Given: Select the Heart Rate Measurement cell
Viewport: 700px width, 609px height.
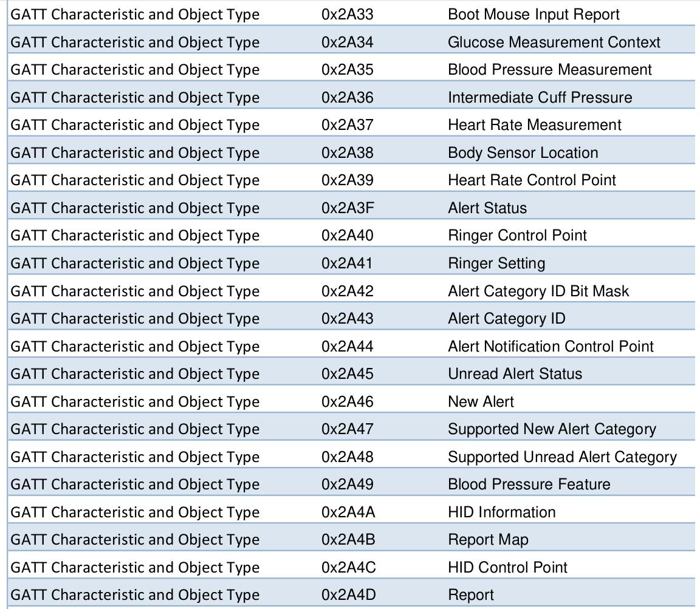Looking at the screenshot, I should [534, 125].
